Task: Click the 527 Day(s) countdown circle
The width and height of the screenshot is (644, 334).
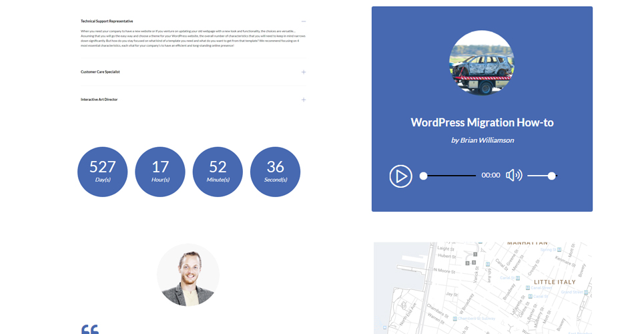Action: tap(103, 172)
